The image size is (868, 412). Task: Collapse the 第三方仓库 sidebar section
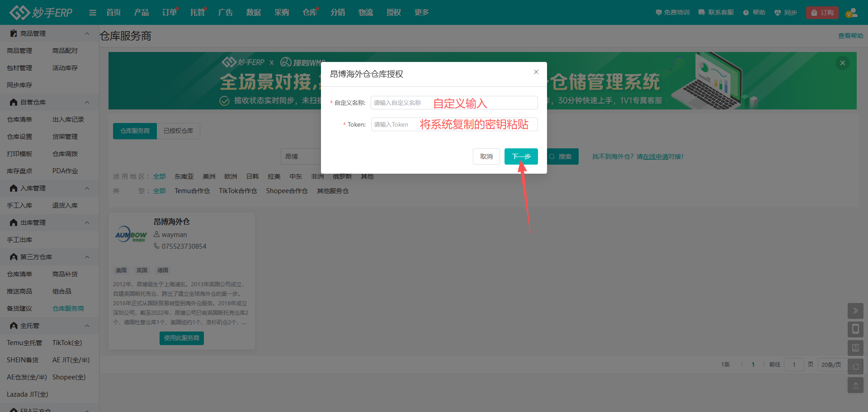[87, 257]
